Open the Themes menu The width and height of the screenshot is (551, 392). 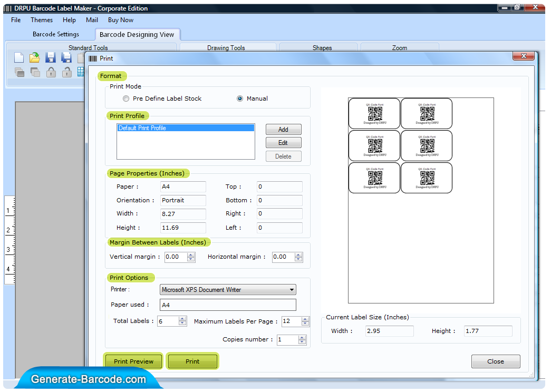[x=42, y=20]
